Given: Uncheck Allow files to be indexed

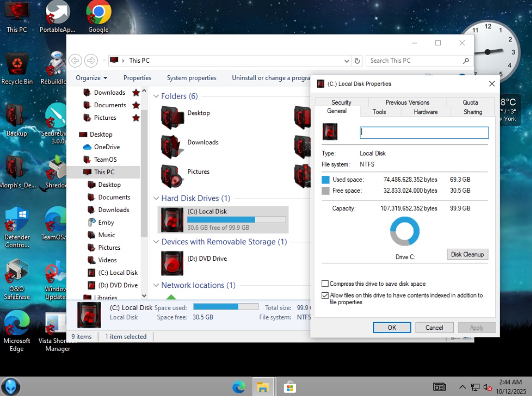Looking at the screenshot, I should (x=325, y=296).
